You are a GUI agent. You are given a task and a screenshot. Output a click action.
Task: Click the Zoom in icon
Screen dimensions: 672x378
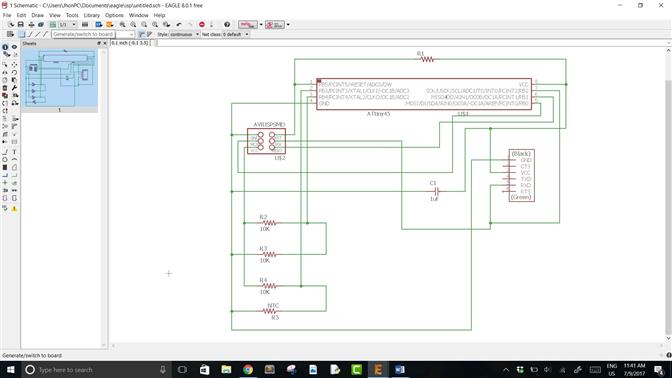133,24
